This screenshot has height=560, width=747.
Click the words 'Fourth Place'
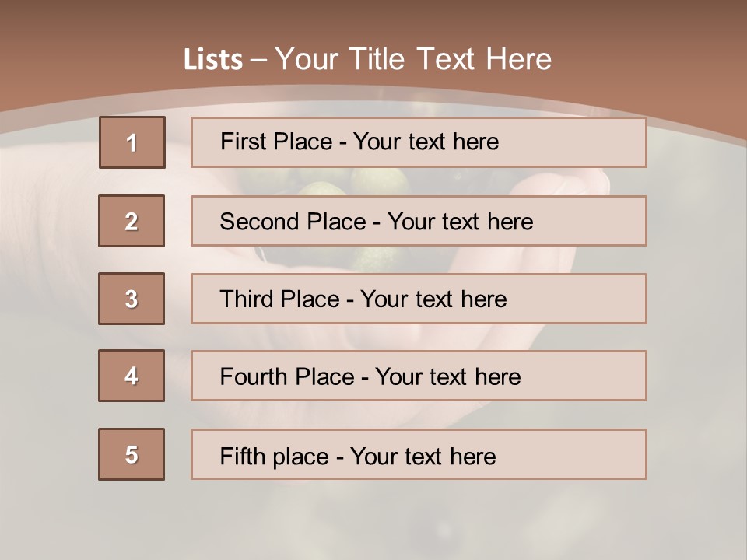tap(287, 377)
